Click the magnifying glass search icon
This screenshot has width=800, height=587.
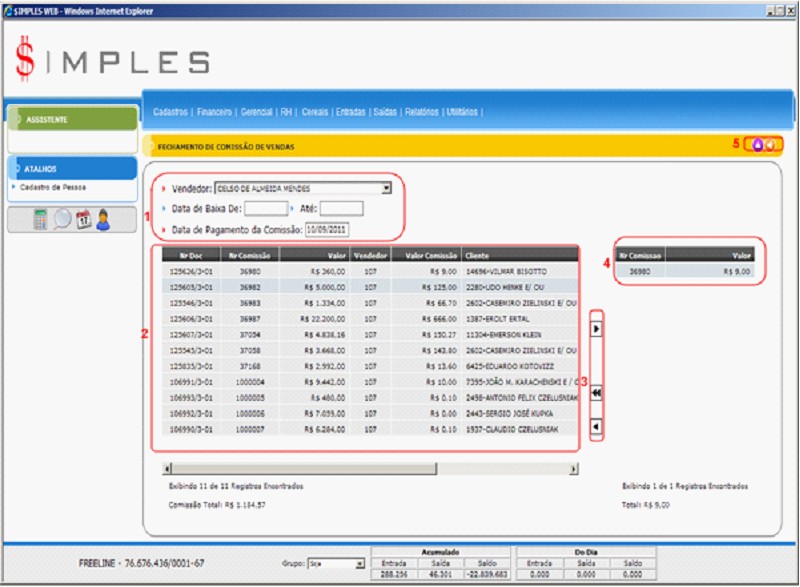tap(62, 219)
